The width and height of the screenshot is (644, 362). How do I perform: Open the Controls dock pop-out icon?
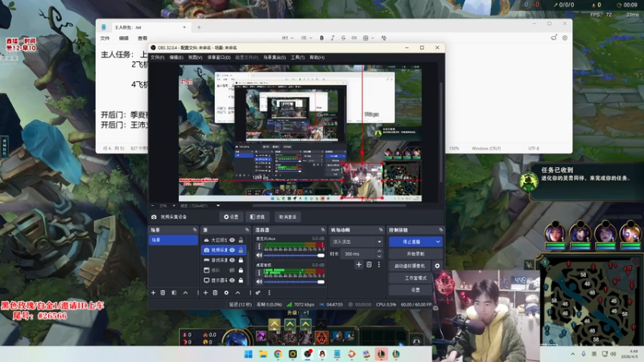tap(440, 230)
